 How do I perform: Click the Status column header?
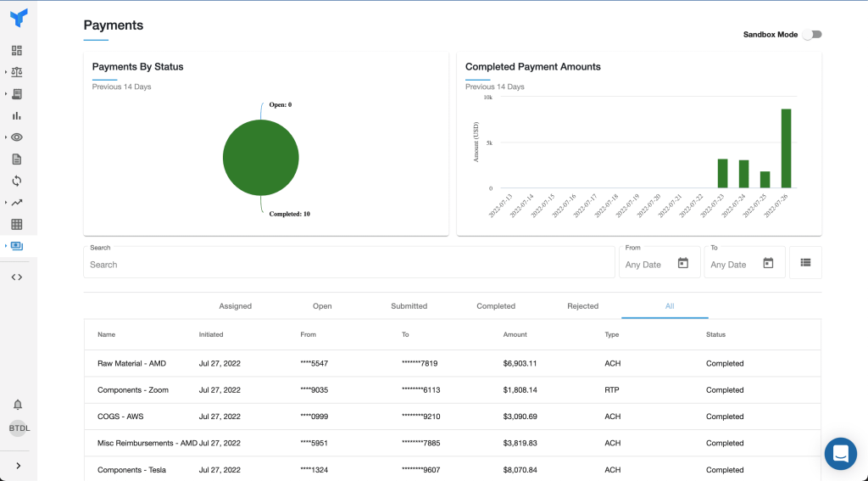point(715,335)
